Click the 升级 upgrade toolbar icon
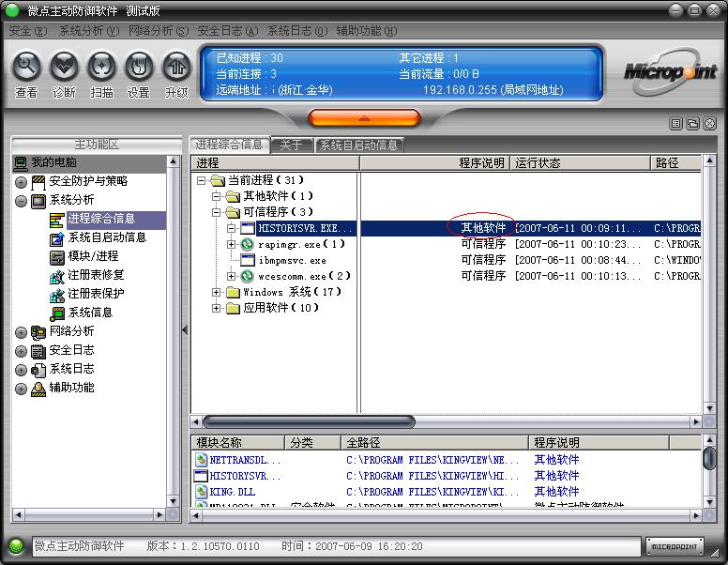 coord(176,67)
